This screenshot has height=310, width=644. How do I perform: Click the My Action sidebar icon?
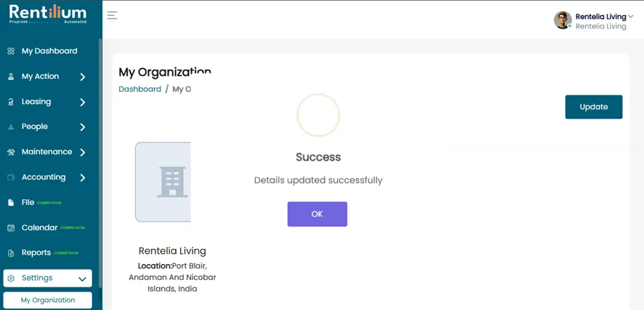[11, 77]
